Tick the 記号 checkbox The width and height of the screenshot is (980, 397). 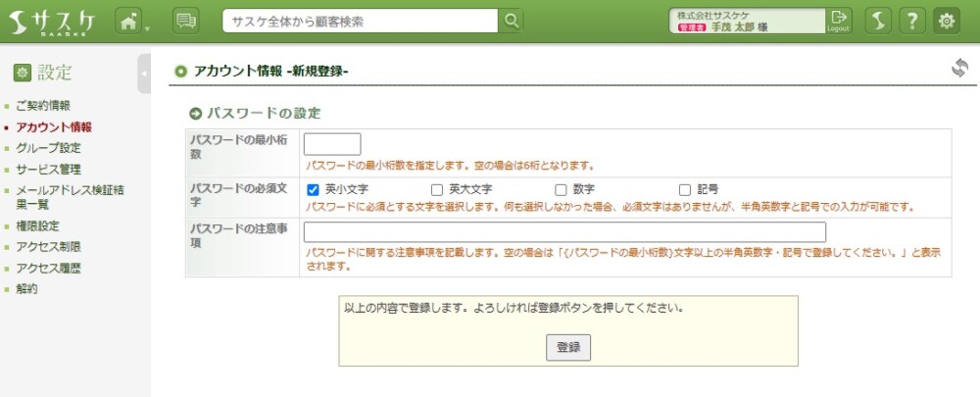pos(685,189)
